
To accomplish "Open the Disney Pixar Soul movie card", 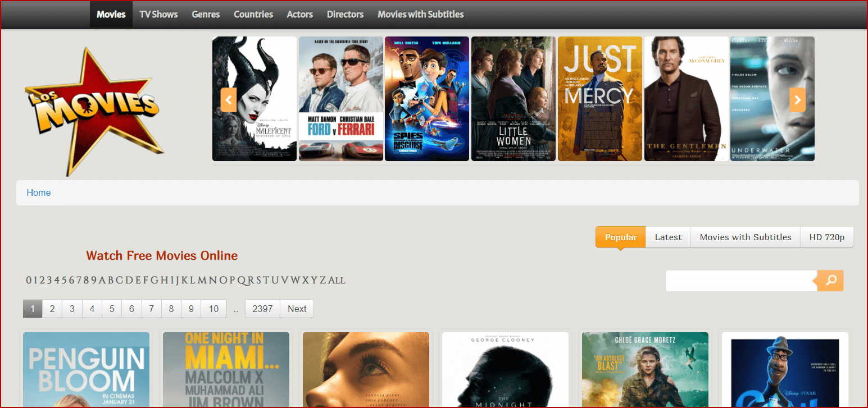I will click(x=785, y=369).
